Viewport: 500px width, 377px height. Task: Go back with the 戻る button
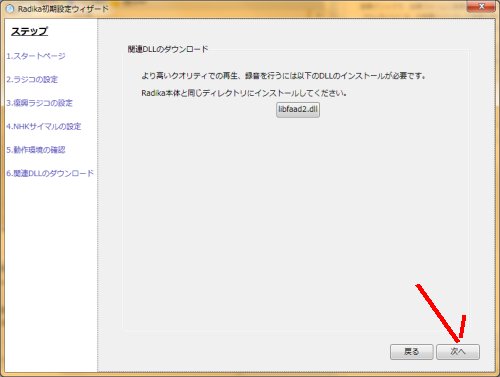point(412,352)
